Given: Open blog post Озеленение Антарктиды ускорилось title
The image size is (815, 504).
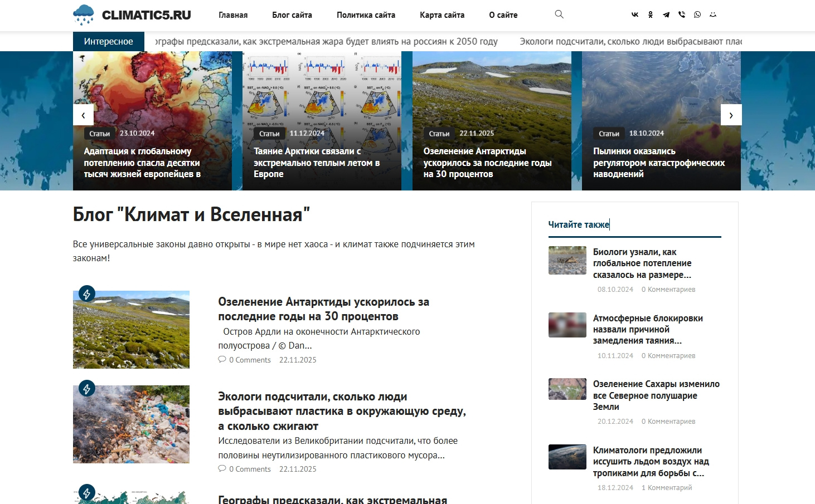Looking at the screenshot, I should coord(323,309).
